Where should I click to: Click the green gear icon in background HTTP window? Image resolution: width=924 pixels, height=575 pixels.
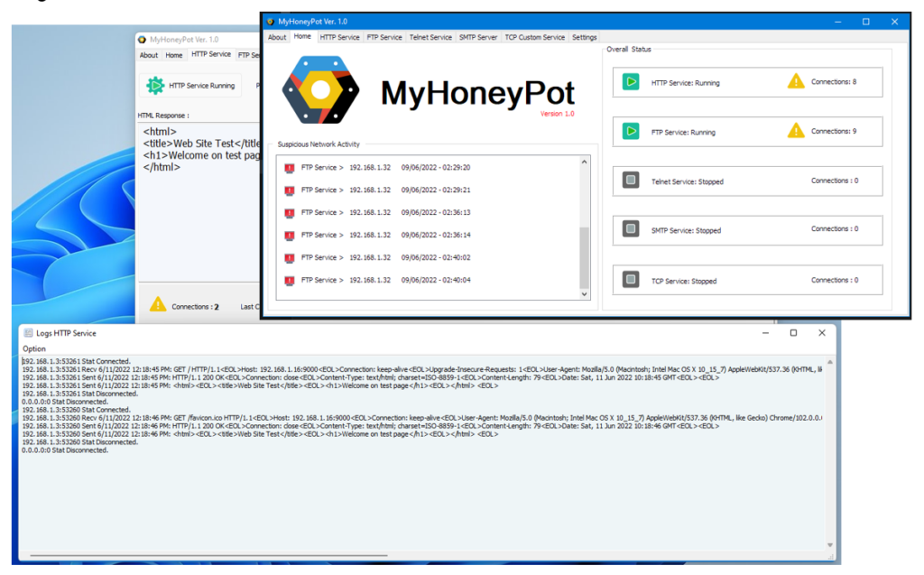(155, 86)
